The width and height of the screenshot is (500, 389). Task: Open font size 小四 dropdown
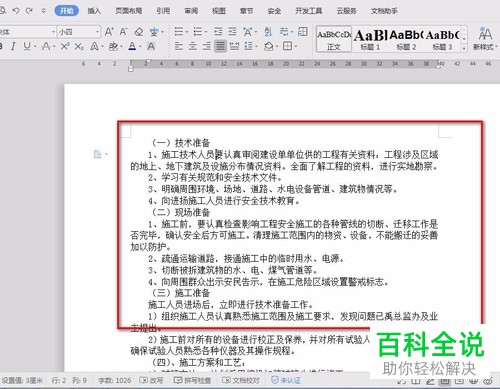click(x=97, y=32)
